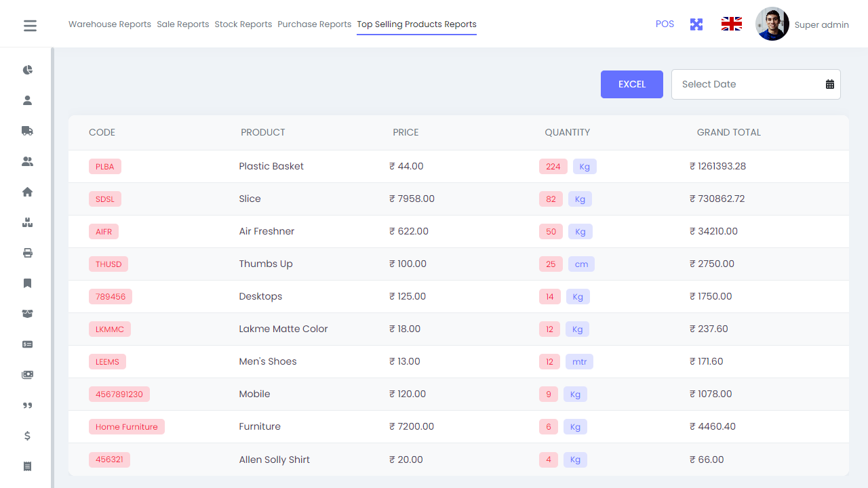Open the dashboard pie chart icon
This screenshot has height=488, width=868.
pyautogui.click(x=27, y=70)
